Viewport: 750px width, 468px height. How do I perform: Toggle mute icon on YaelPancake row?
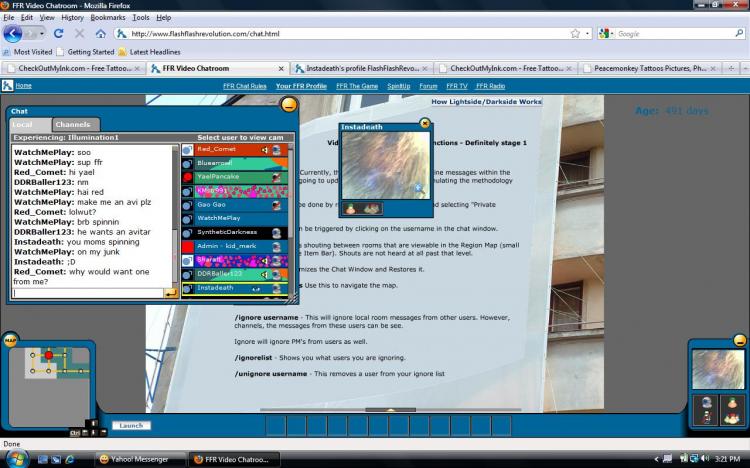point(276,178)
